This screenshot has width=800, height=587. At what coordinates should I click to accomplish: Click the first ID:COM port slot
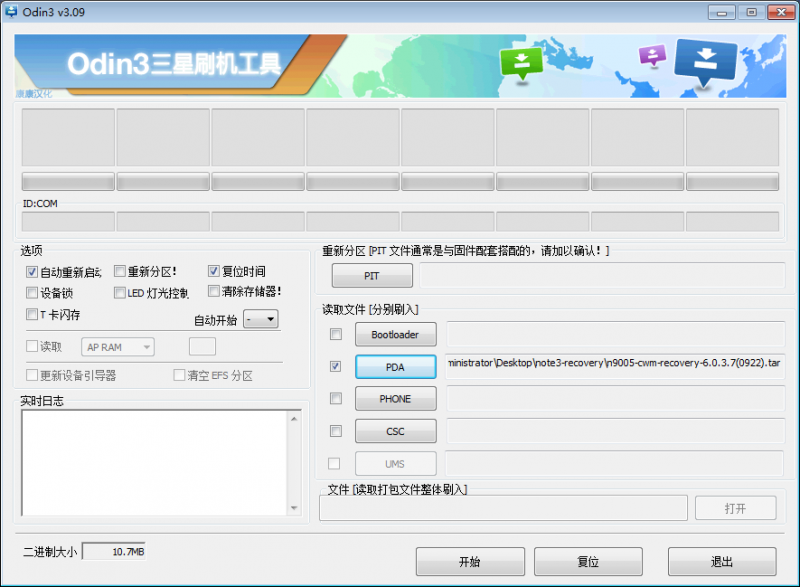[68, 222]
